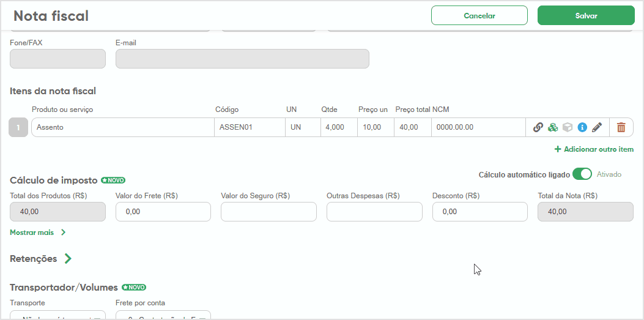Click the Cancelar button

[479, 16]
